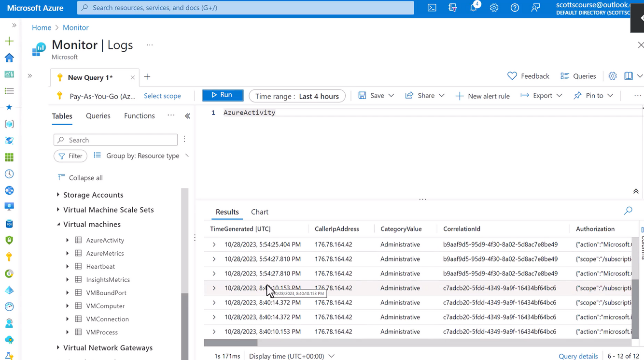This screenshot has width=644, height=360.
Task: Search the results with magnifier icon
Action: pos(628,211)
